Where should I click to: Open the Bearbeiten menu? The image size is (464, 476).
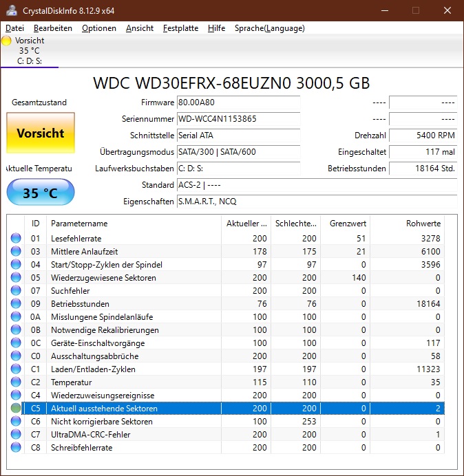pos(53,28)
